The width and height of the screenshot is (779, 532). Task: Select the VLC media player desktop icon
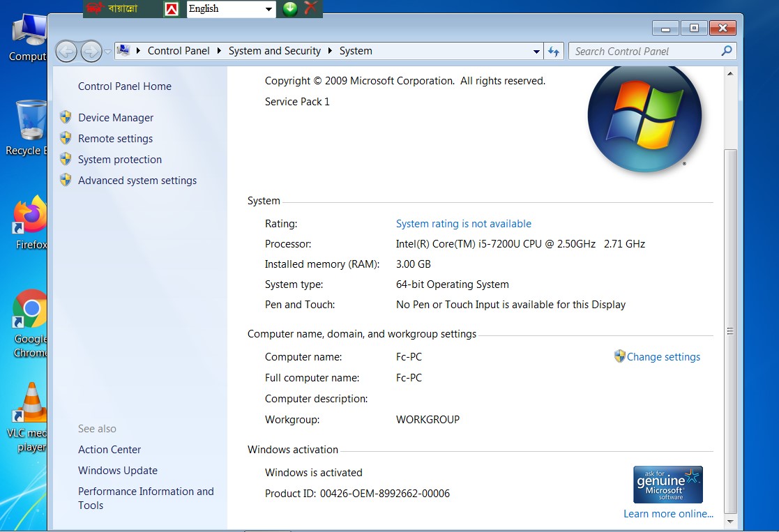click(x=30, y=404)
